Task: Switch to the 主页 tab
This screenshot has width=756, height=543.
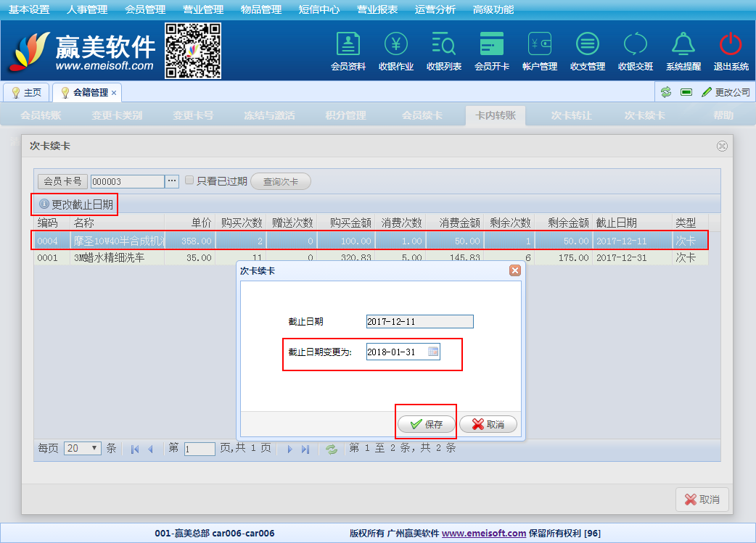Action: pos(27,93)
